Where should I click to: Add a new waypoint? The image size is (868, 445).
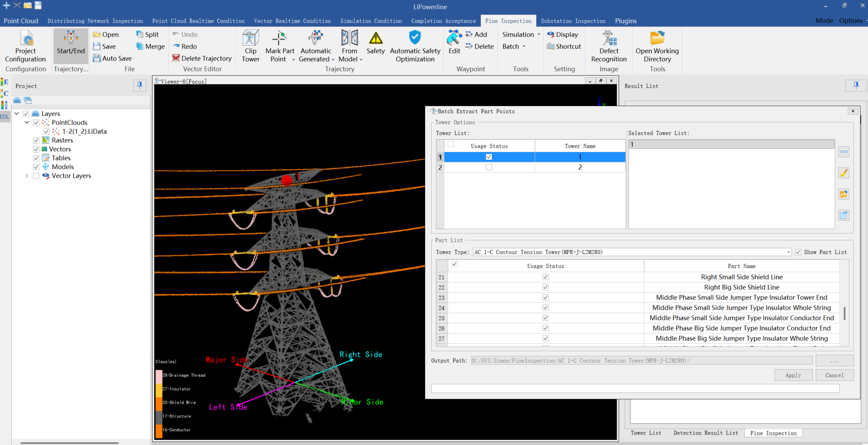476,35
